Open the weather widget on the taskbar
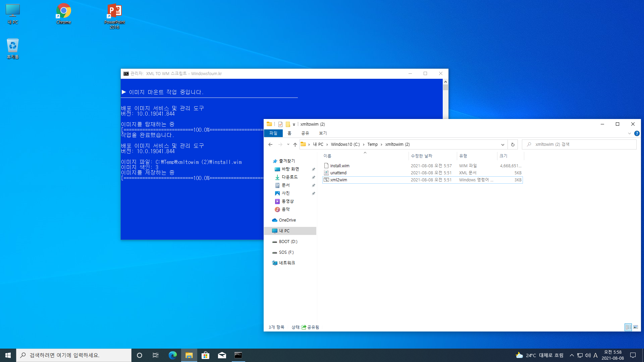Image resolution: width=644 pixels, height=362 pixels. pos(539,355)
